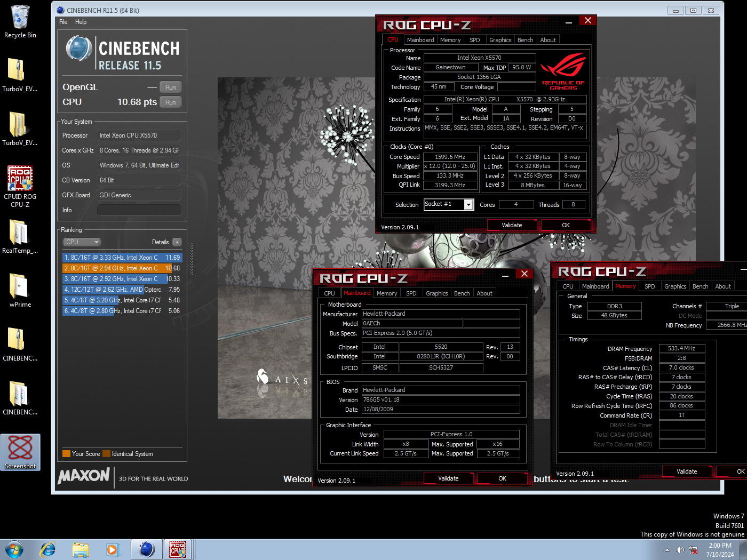This screenshot has width=747, height=560.
Task: Select CPU tab in Mainboard CPU-Z window
Action: [330, 293]
